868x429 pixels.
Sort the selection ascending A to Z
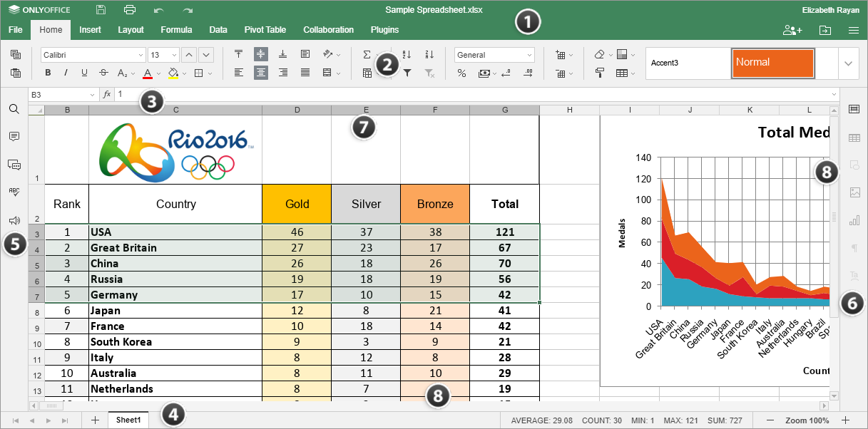[407, 54]
